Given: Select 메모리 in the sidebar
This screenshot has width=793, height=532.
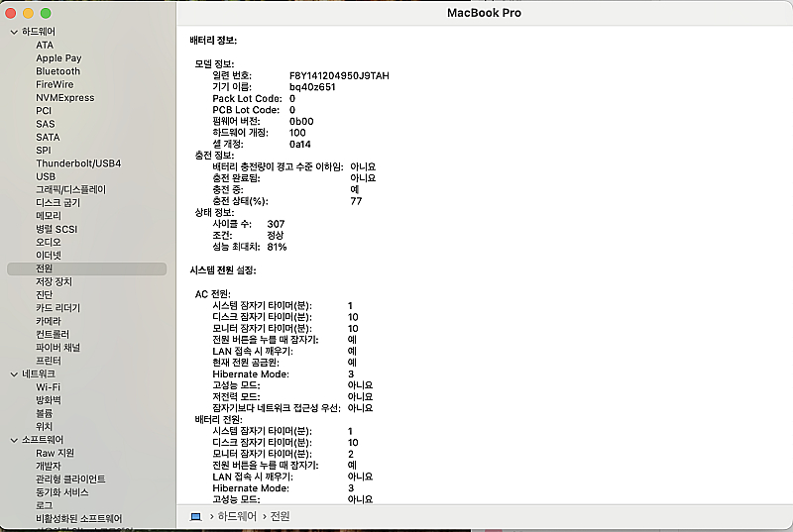Looking at the screenshot, I should (48, 216).
